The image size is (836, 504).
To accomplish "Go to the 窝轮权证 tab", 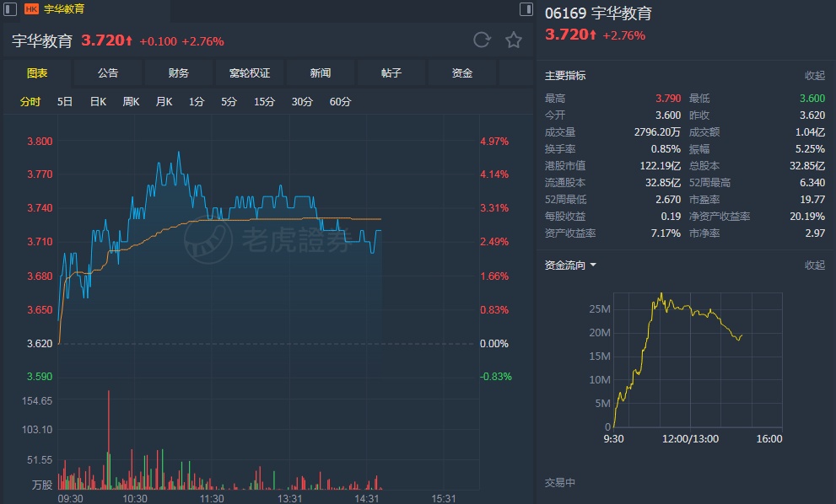I will click(250, 73).
